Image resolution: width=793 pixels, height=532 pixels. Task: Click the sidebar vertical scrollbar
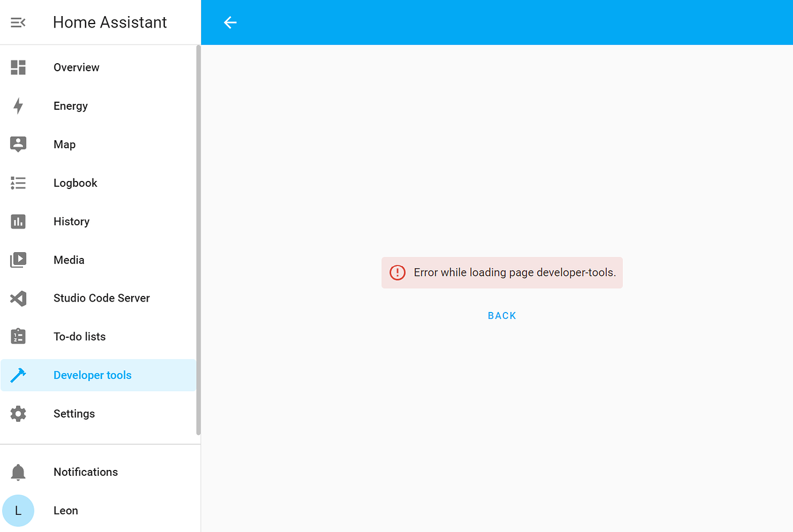click(x=198, y=240)
